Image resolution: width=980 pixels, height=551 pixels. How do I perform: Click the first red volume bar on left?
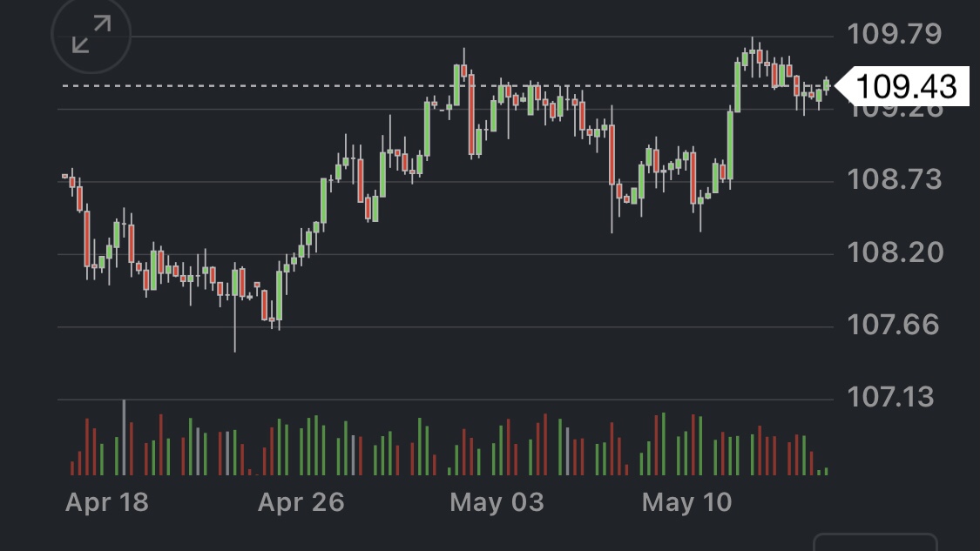coord(72,467)
